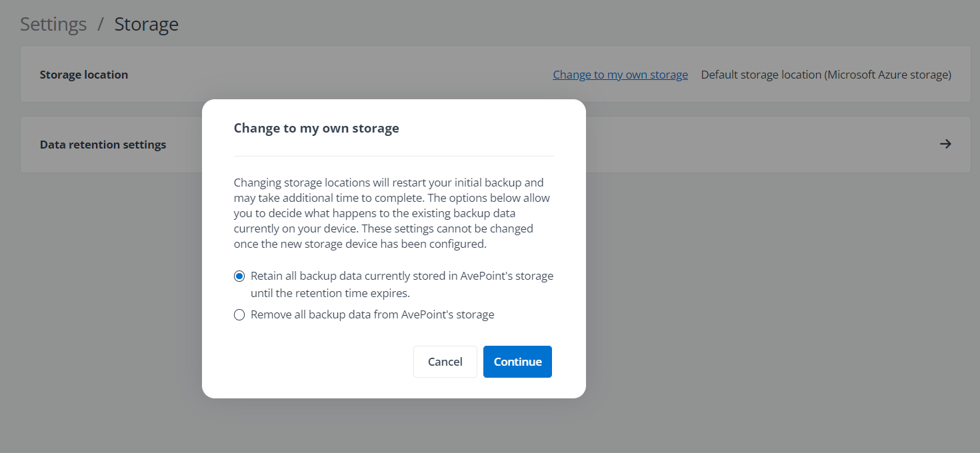Cancel the storage change dialog
980x453 pixels.
445,361
